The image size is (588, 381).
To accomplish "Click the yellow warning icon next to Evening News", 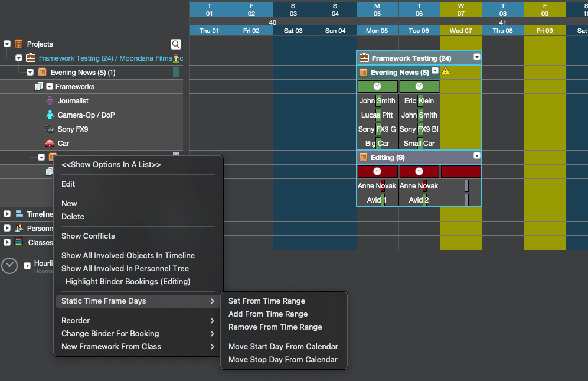I will [x=446, y=70].
